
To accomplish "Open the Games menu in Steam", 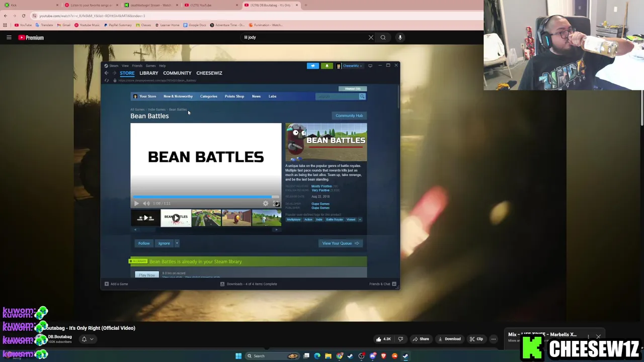I will pos(150,66).
